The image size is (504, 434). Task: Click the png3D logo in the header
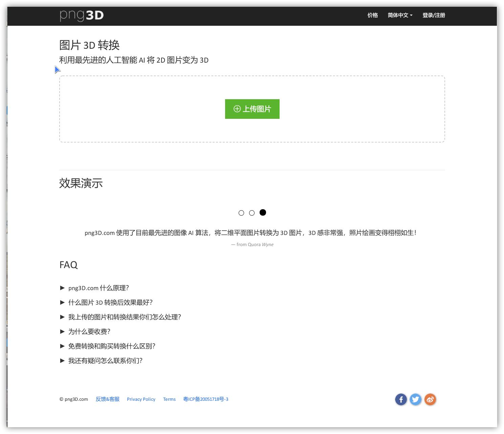[x=81, y=15]
